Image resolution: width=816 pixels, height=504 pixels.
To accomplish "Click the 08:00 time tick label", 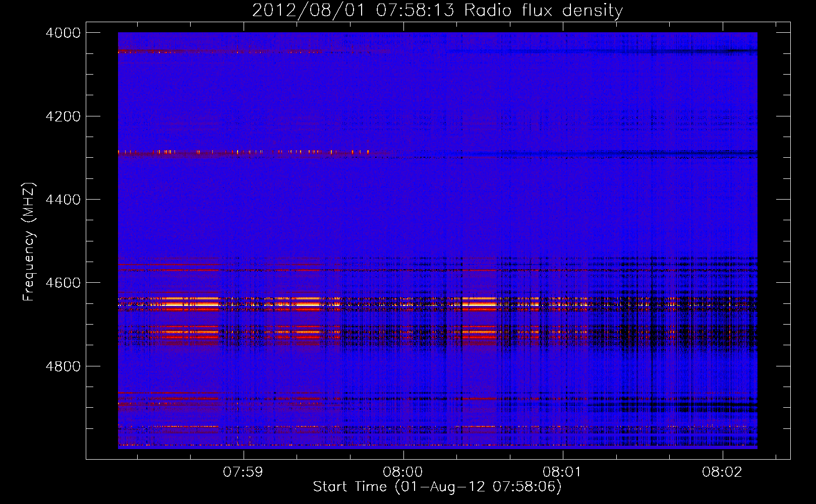I will coord(402,472).
